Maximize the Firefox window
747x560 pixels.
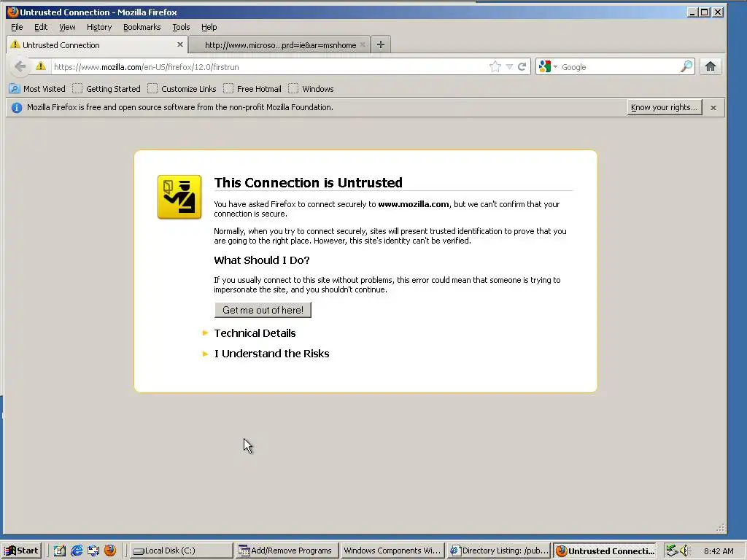click(x=705, y=12)
